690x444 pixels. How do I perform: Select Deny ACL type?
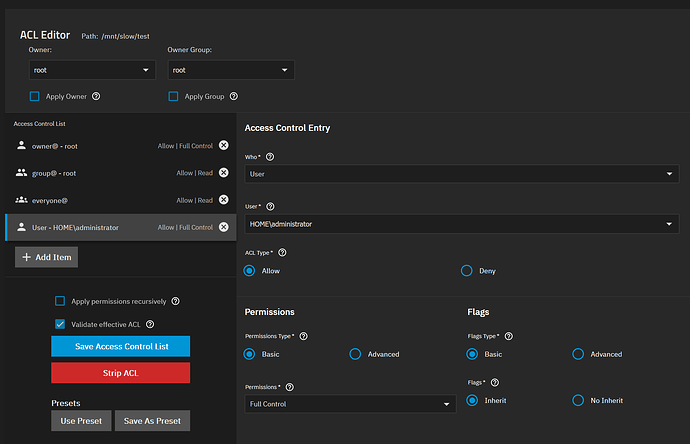coord(466,271)
